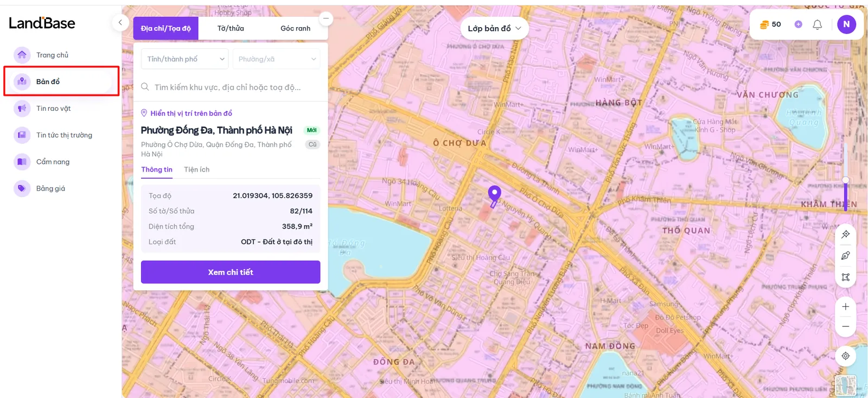The image size is (868, 398).
Task: Open the Cẩm nang handbook icon
Action: [22, 162]
